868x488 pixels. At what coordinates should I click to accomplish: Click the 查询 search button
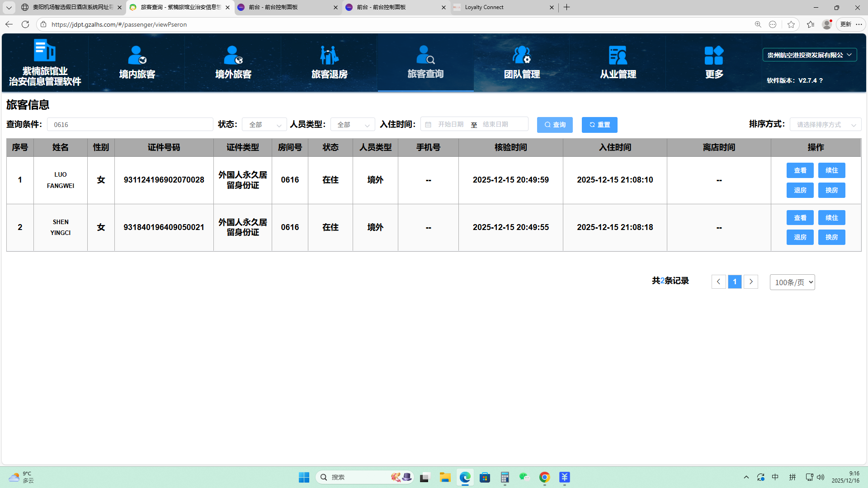[555, 125]
